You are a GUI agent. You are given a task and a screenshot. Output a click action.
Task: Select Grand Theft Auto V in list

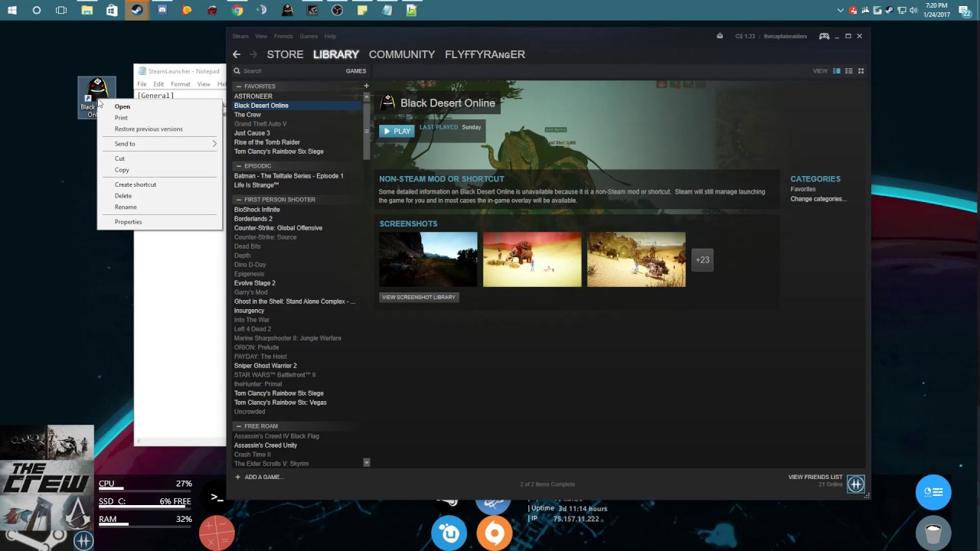[x=260, y=124]
